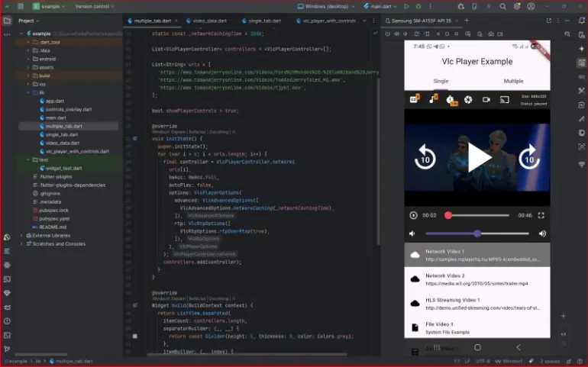Click playback speed timer icon

click(x=451, y=100)
